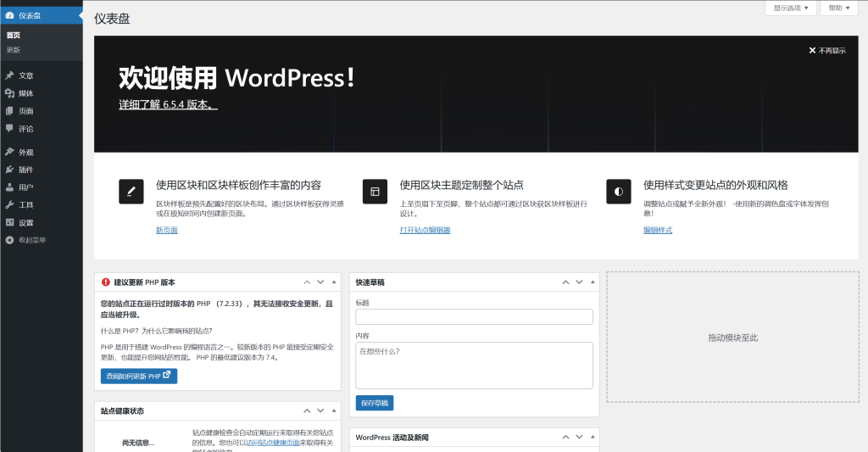Click the wrench icon next to 工具
This screenshot has height=452, width=868.
(x=9, y=205)
